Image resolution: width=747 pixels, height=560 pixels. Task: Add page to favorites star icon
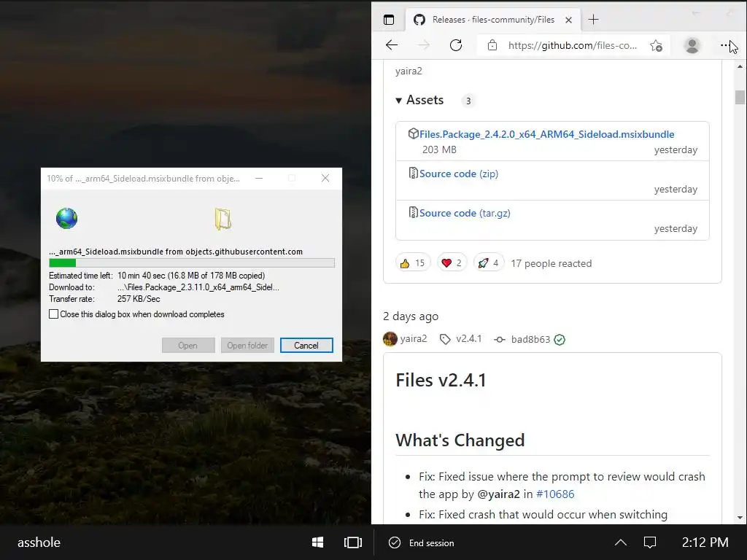656,45
